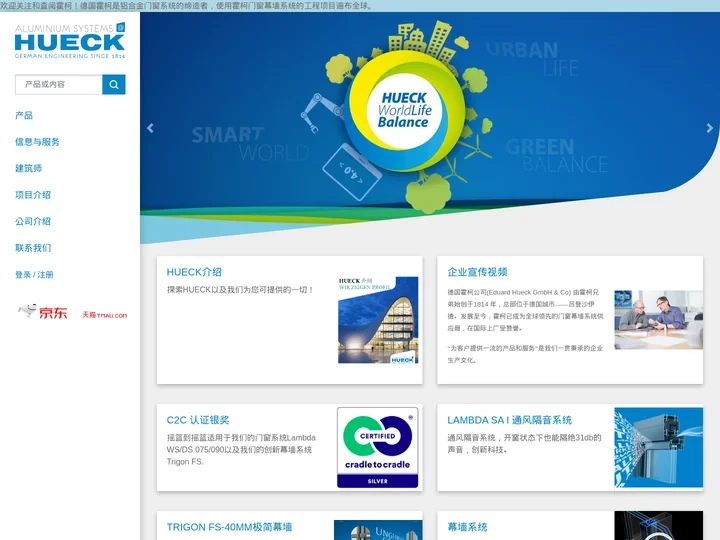The width and height of the screenshot is (720, 540).
Task: Click the 登录 / 注册 link
Action: pos(34,275)
